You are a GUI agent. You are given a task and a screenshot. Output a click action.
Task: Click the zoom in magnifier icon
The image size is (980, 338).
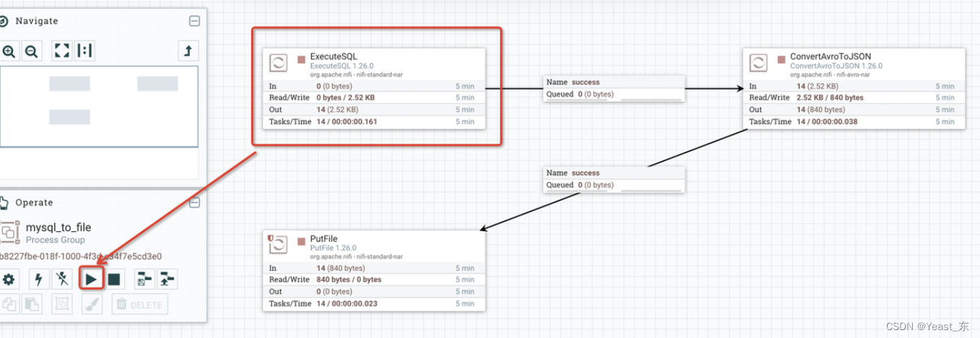pyautogui.click(x=9, y=51)
